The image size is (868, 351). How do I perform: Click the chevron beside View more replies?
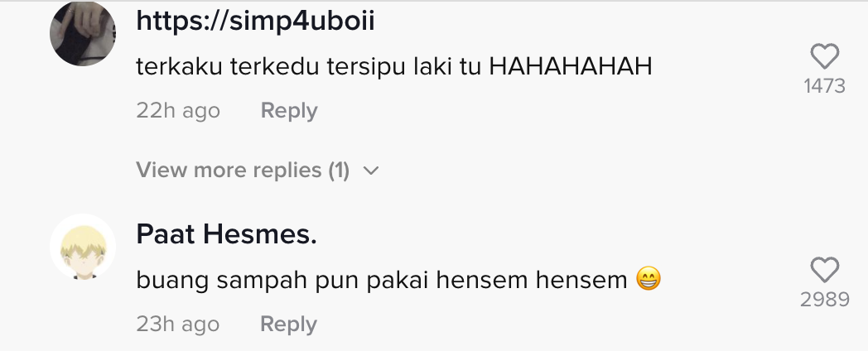coord(371,171)
